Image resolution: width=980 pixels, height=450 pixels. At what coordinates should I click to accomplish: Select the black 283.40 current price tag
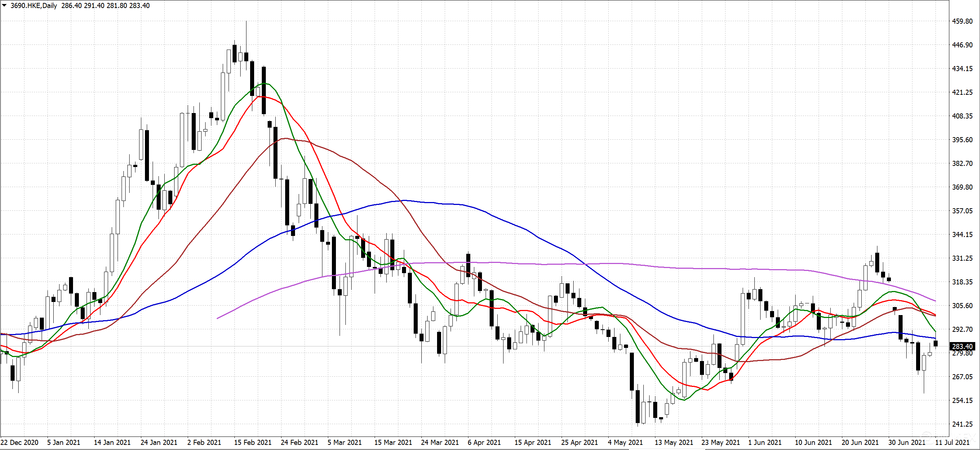click(962, 346)
